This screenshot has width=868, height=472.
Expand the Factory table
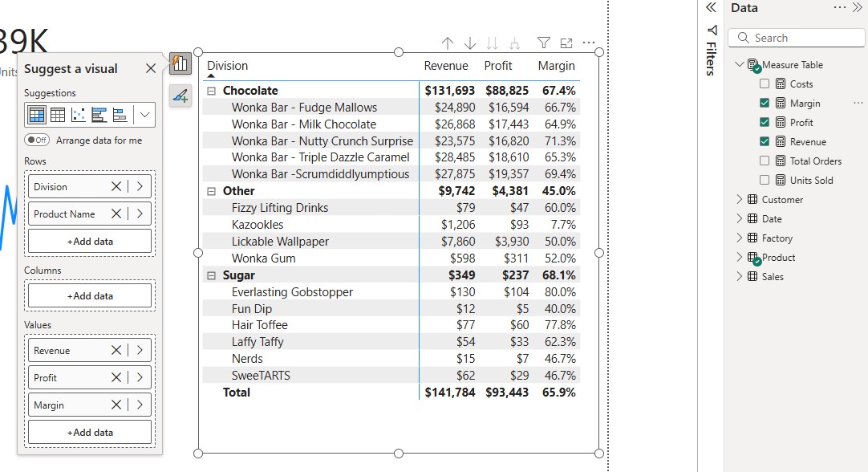pyautogui.click(x=739, y=238)
